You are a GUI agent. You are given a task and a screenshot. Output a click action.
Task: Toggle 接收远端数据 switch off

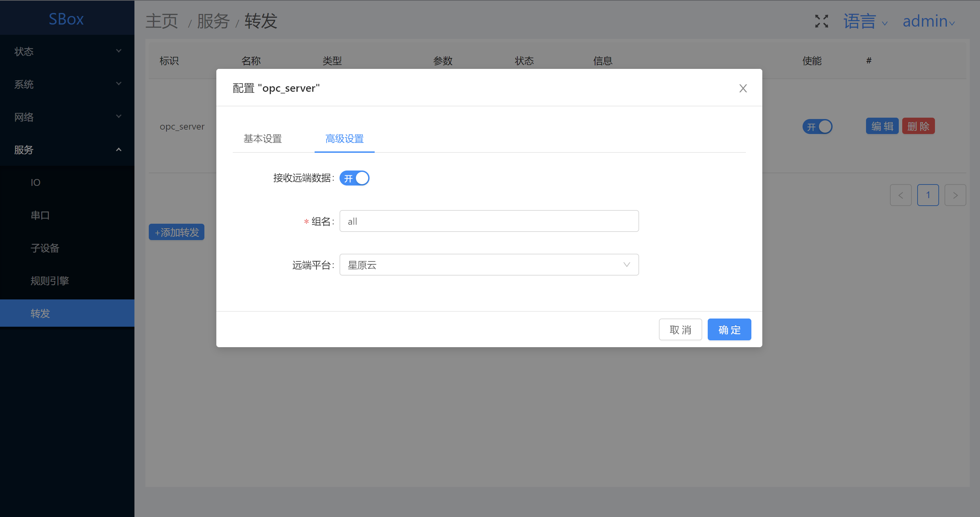354,178
